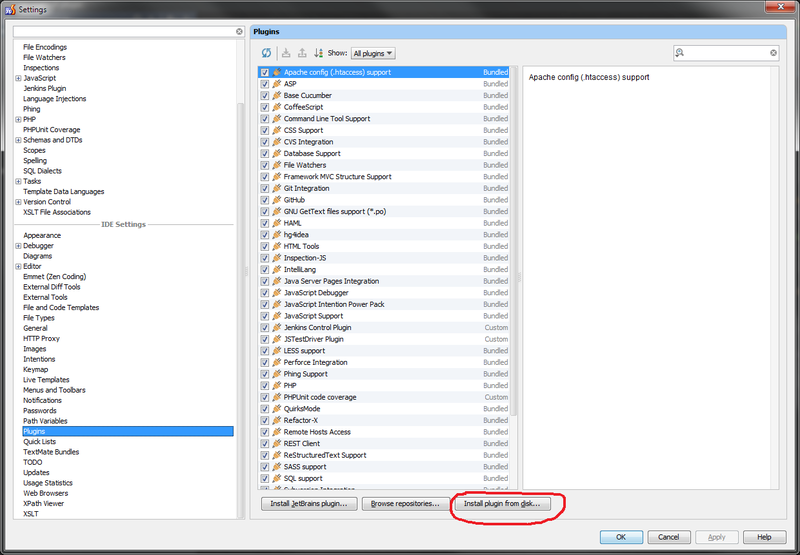Select SQL Dialects in settings tree
Viewport: 800px width, 555px height.
(x=42, y=171)
